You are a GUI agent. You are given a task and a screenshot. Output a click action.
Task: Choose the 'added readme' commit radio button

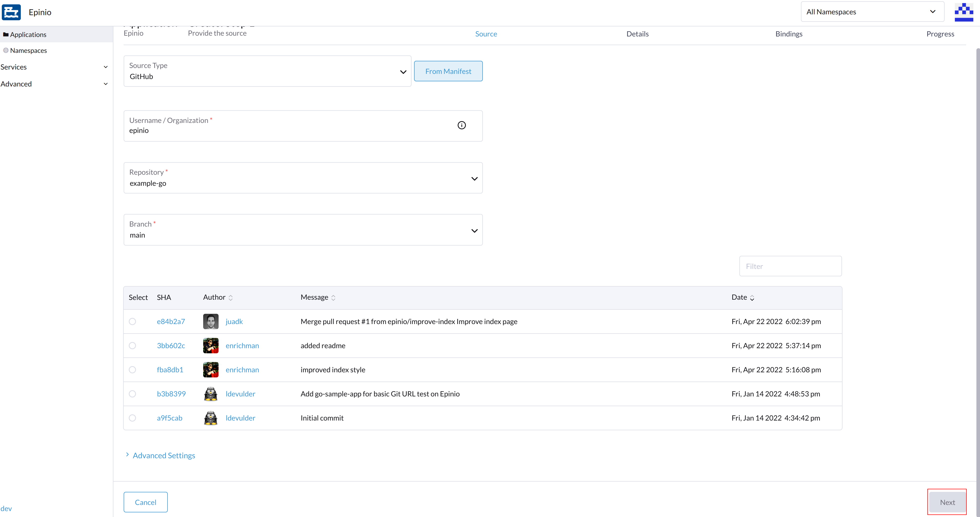coord(132,345)
